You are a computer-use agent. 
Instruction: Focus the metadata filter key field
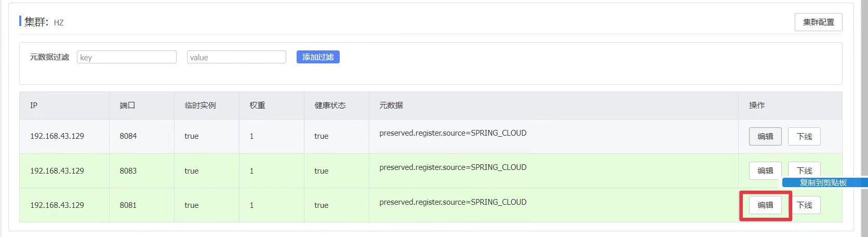click(127, 57)
